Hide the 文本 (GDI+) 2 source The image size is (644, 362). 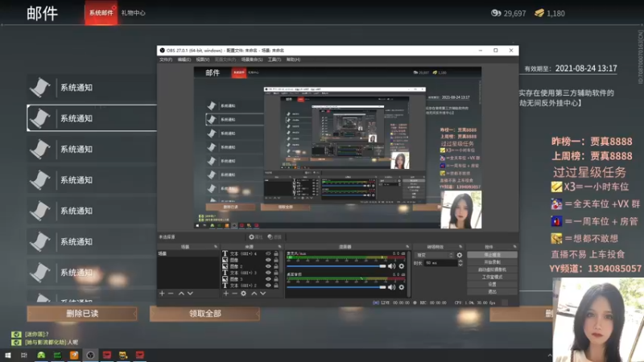(268, 286)
